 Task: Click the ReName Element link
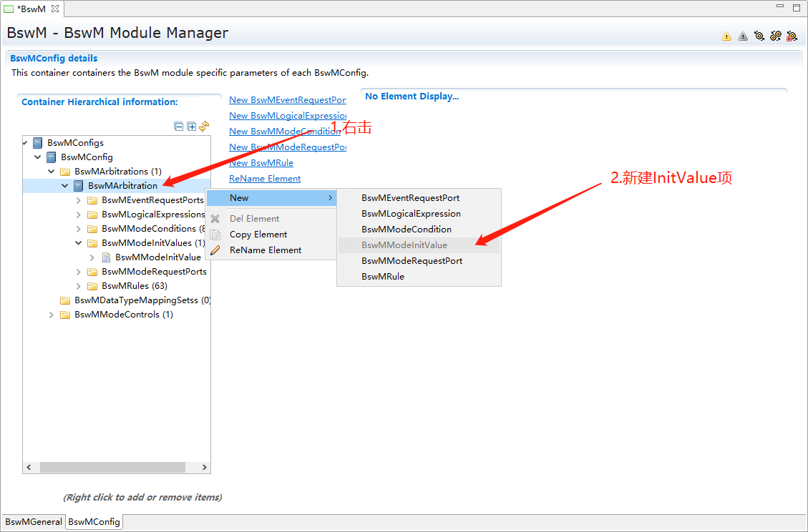[265, 179]
